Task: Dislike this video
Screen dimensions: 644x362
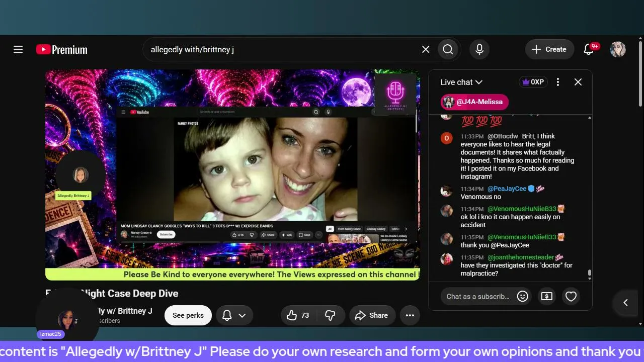Action: click(330, 315)
